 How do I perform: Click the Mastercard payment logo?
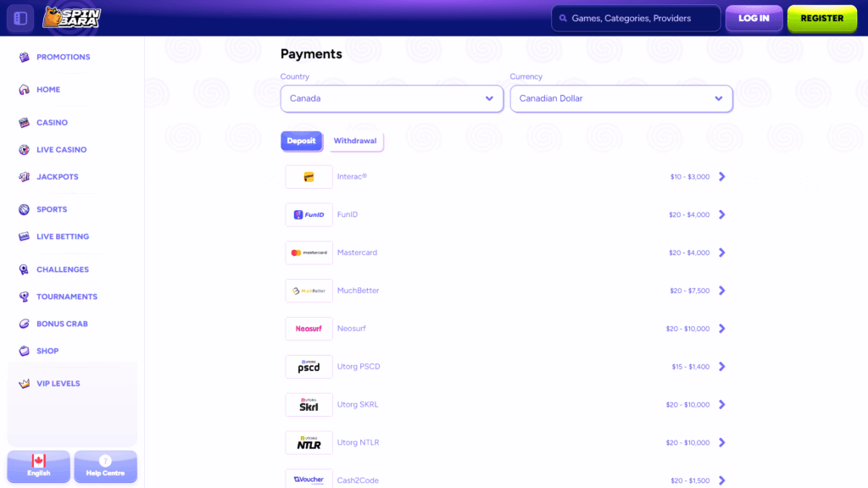point(309,252)
